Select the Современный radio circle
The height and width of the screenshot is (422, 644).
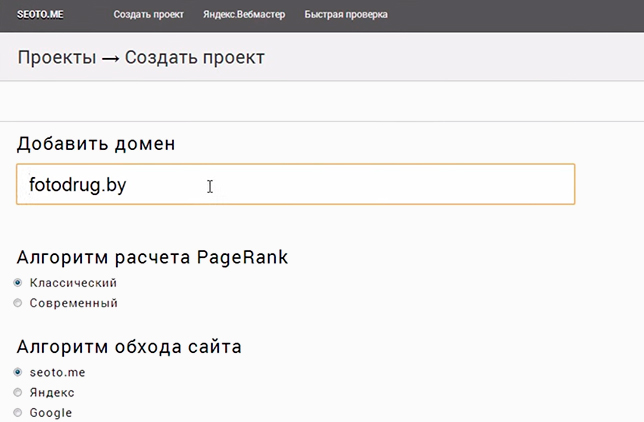click(18, 303)
